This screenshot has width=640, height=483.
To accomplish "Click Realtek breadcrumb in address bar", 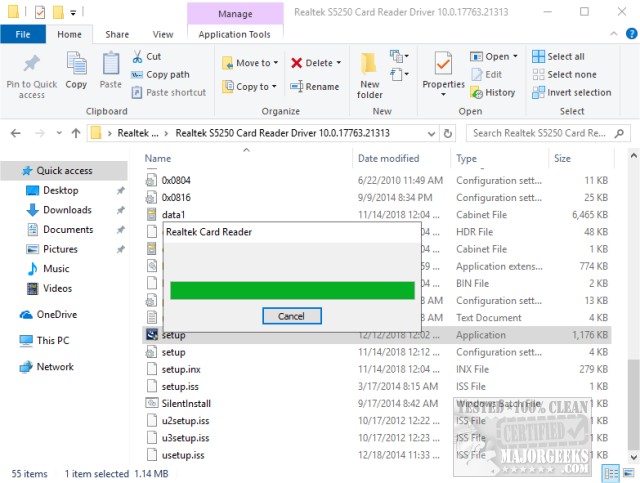I will coord(138,133).
